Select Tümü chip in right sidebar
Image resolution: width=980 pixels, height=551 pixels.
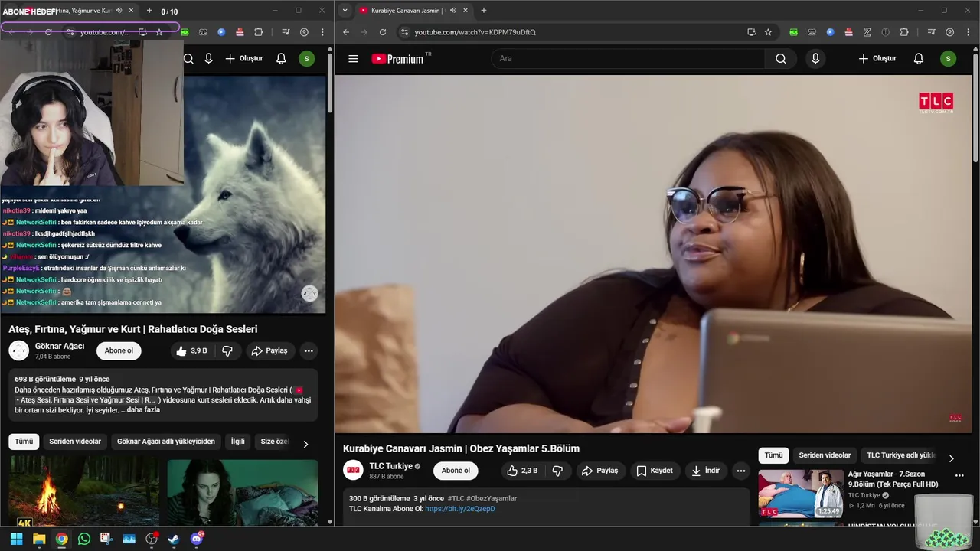point(773,455)
